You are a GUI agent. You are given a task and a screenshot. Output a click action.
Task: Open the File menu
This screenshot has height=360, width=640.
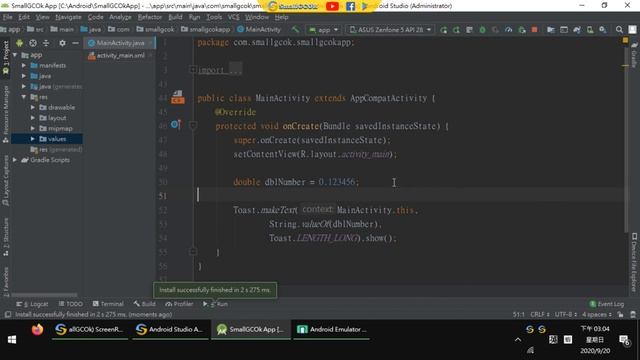[7, 17]
